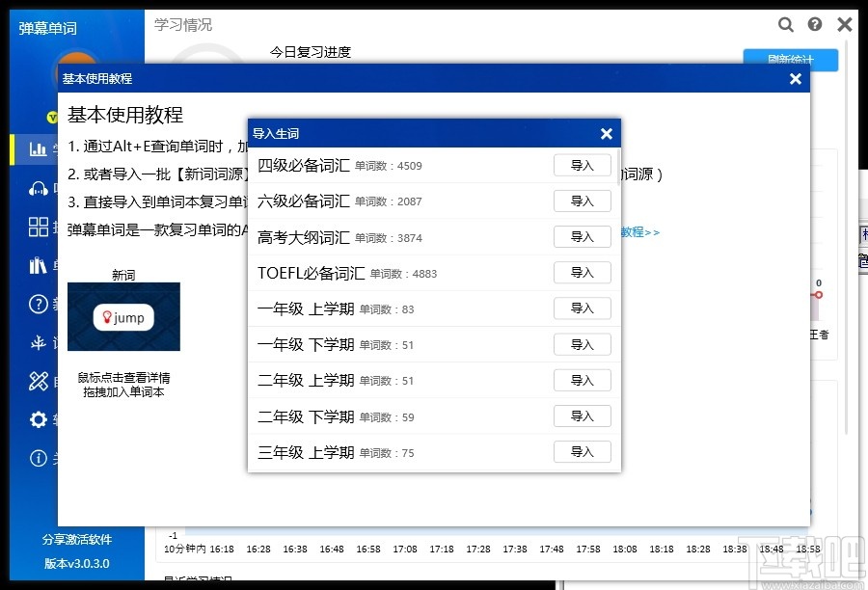Image resolution: width=868 pixels, height=590 pixels.
Task: Open help via the question mark icon
Action: [x=815, y=24]
